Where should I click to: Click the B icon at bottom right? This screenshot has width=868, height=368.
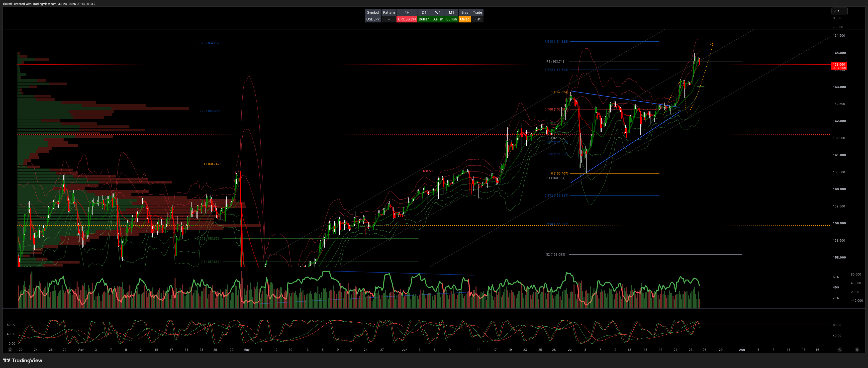coord(857,350)
